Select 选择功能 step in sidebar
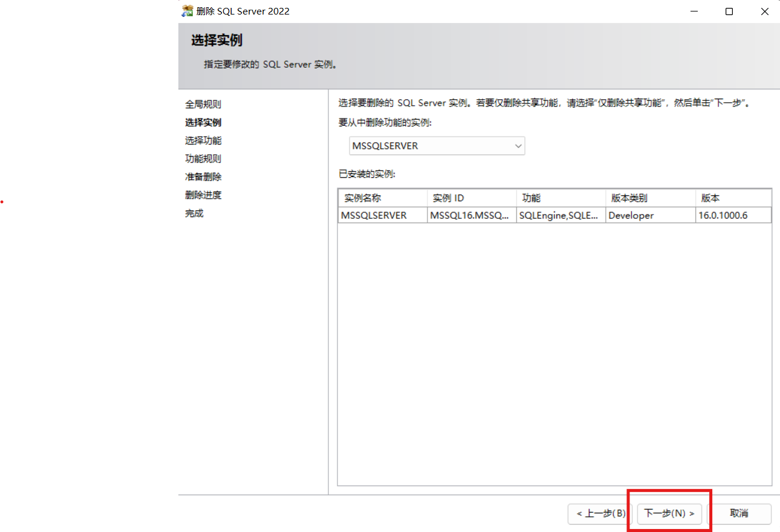 203,141
